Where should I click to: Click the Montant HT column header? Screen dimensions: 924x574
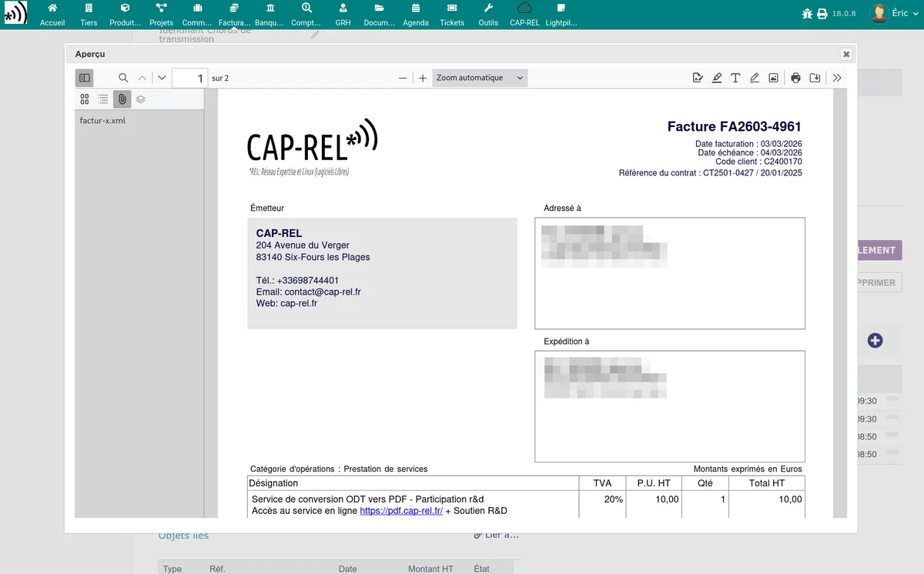(x=430, y=569)
